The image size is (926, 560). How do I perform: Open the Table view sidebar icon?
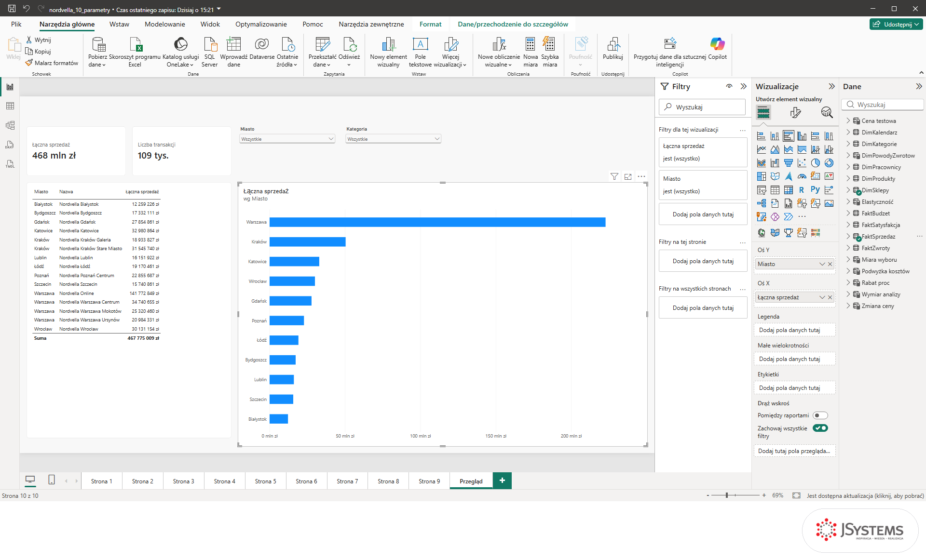point(10,106)
